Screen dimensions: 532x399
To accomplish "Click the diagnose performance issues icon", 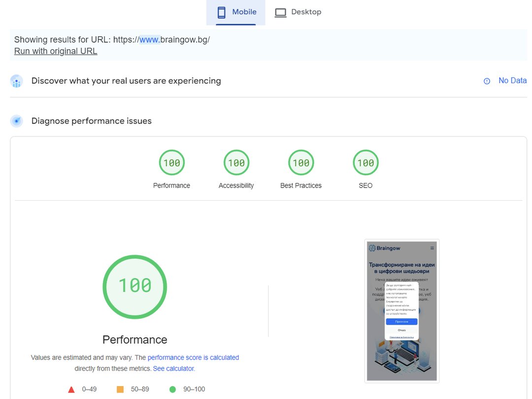I will 17,121.
